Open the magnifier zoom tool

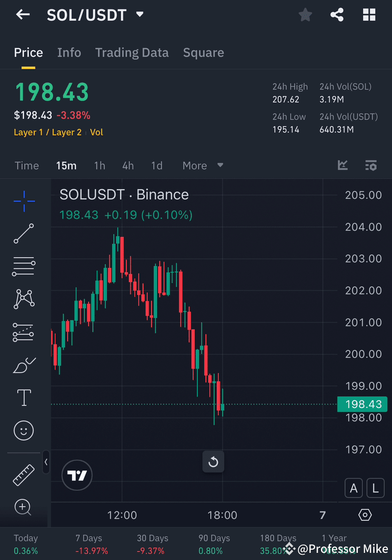[x=24, y=507]
